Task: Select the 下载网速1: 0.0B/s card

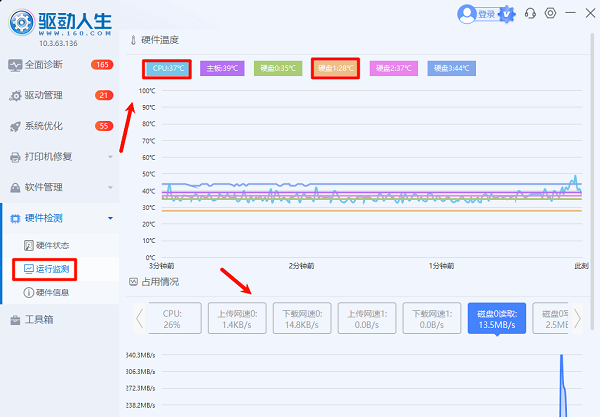Action: tap(432, 318)
